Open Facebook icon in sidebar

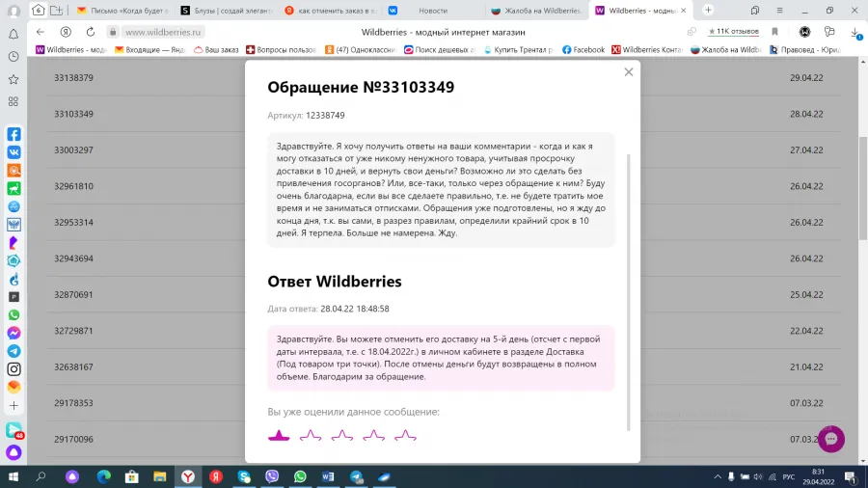[14, 134]
